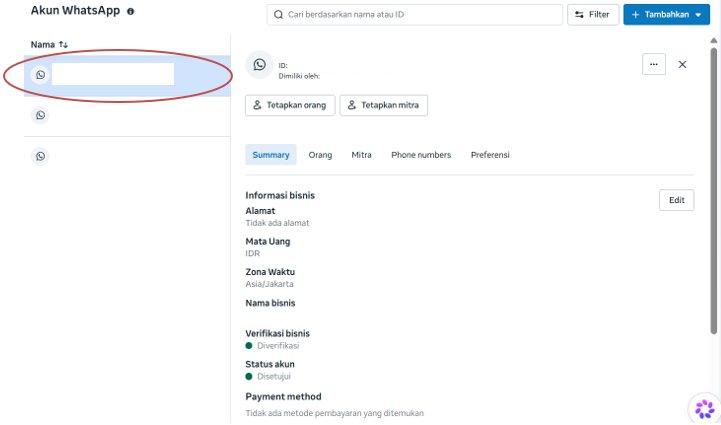Click the Asia/Jakarta time zone value
This screenshot has height=425, width=721.
(x=269, y=284)
